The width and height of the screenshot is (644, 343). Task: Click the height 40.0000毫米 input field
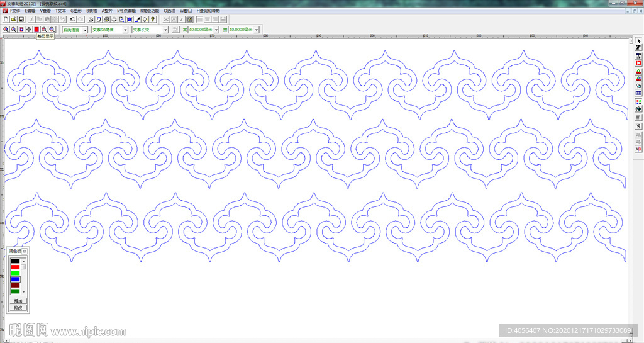(201, 30)
